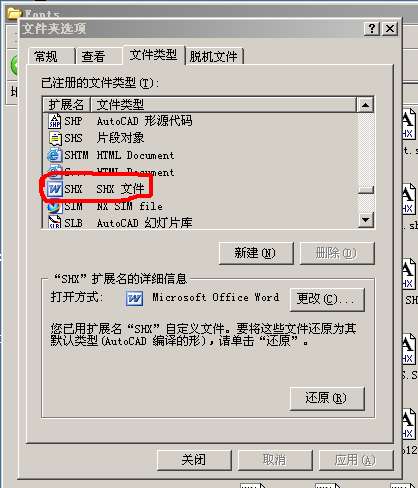The height and width of the screenshot is (488, 418).
Task: Click the 关闭 button
Action: [x=194, y=460]
